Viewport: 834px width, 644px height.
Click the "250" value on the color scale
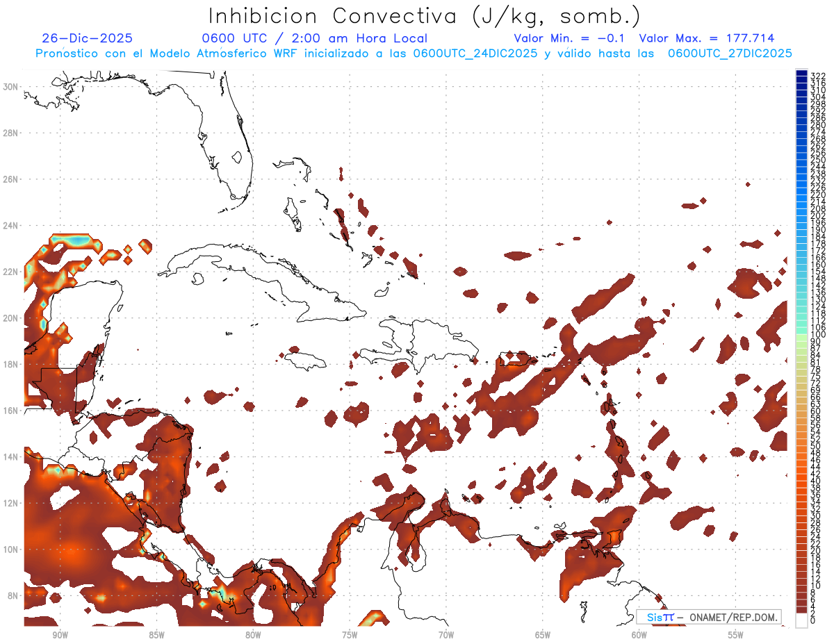pos(819,160)
